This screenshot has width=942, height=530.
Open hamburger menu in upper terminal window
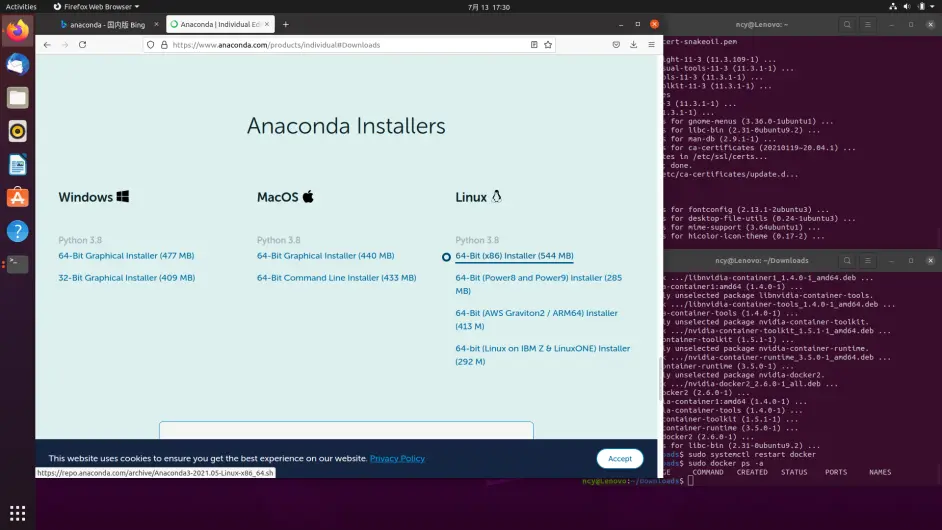coord(868,25)
